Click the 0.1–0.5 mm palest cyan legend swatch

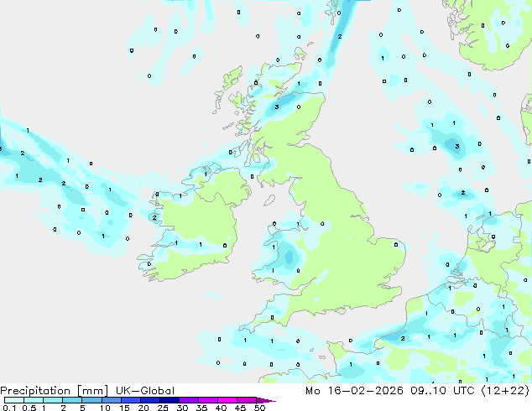click(x=14, y=400)
